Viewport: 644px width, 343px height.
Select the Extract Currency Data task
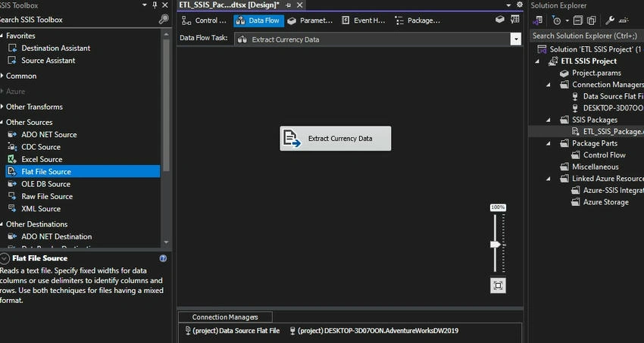(335, 139)
